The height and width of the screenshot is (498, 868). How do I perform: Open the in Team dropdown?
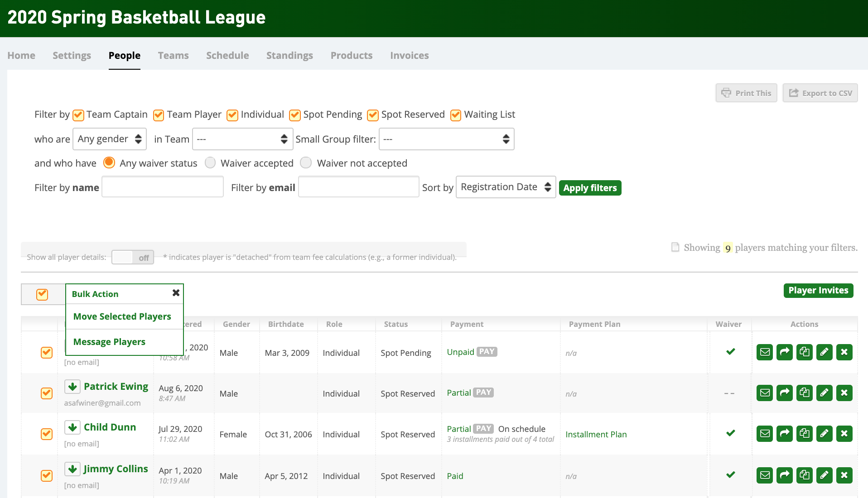tap(242, 139)
